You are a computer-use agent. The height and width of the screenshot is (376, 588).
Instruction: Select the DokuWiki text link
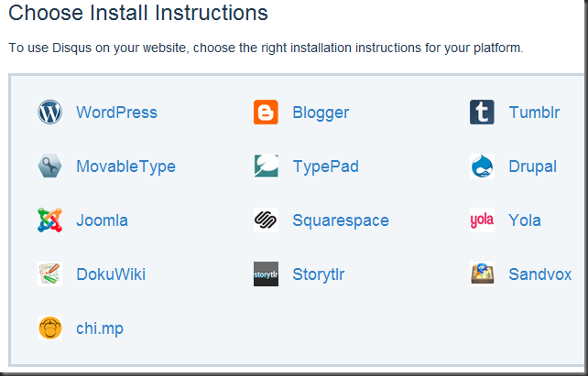(111, 274)
